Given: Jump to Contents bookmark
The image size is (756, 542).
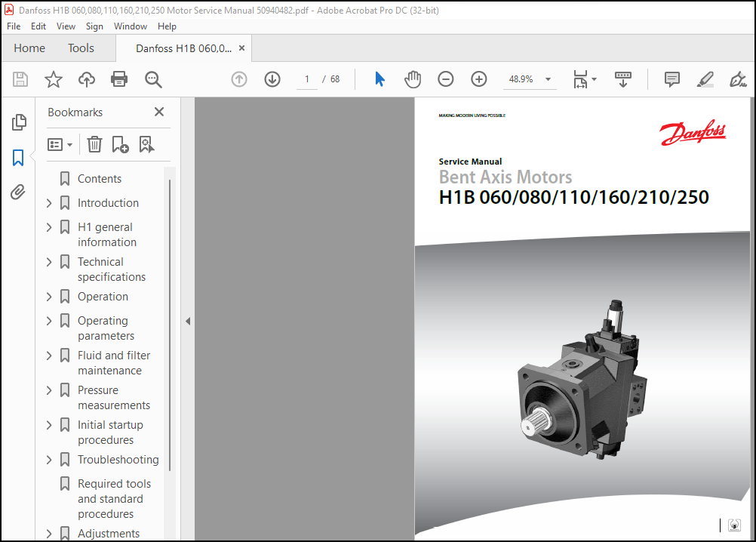Looking at the screenshot, I should pyautogui.click(x=100, y=179).
